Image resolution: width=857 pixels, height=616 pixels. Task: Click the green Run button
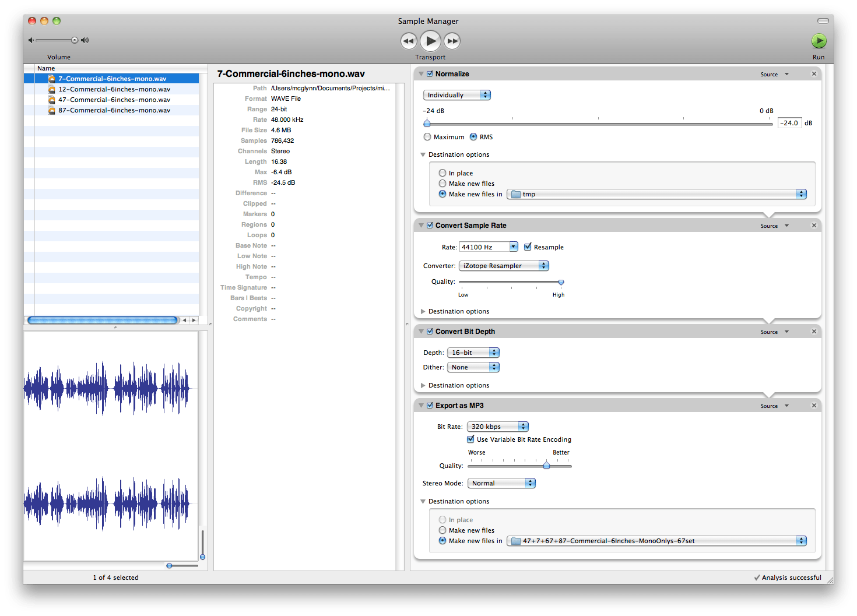(819, 40)
